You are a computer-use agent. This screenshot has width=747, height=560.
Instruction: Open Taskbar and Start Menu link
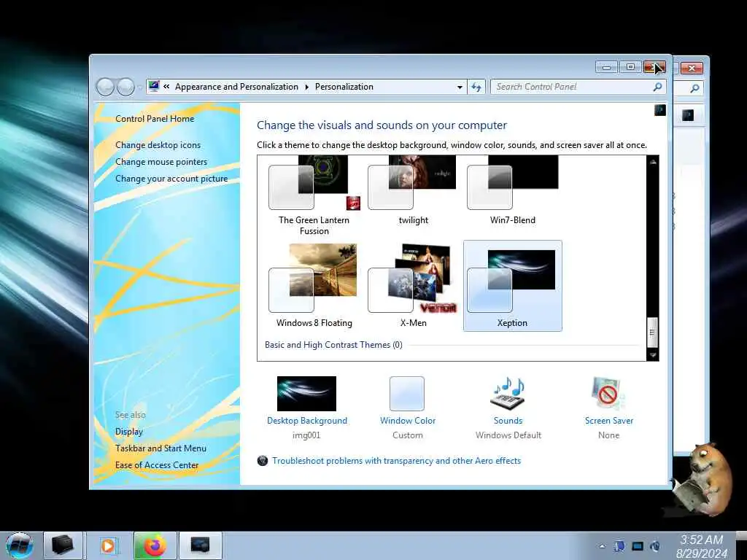pos(160,448)
